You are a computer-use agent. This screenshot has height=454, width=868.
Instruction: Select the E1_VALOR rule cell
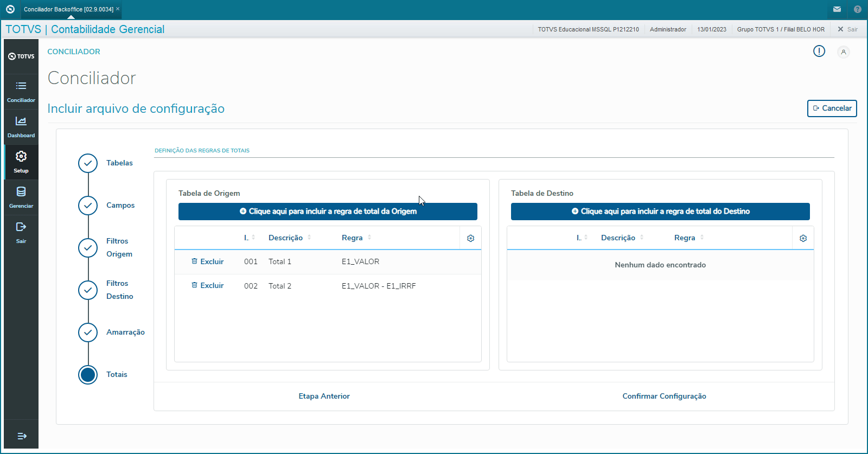click(360, 261)
